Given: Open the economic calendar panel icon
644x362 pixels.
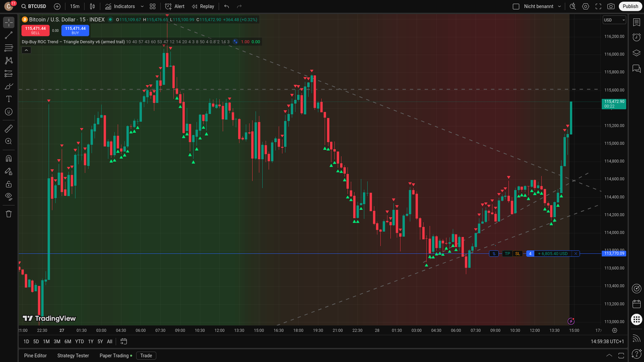Looking at the screenshot, I should tap(636, 304).
